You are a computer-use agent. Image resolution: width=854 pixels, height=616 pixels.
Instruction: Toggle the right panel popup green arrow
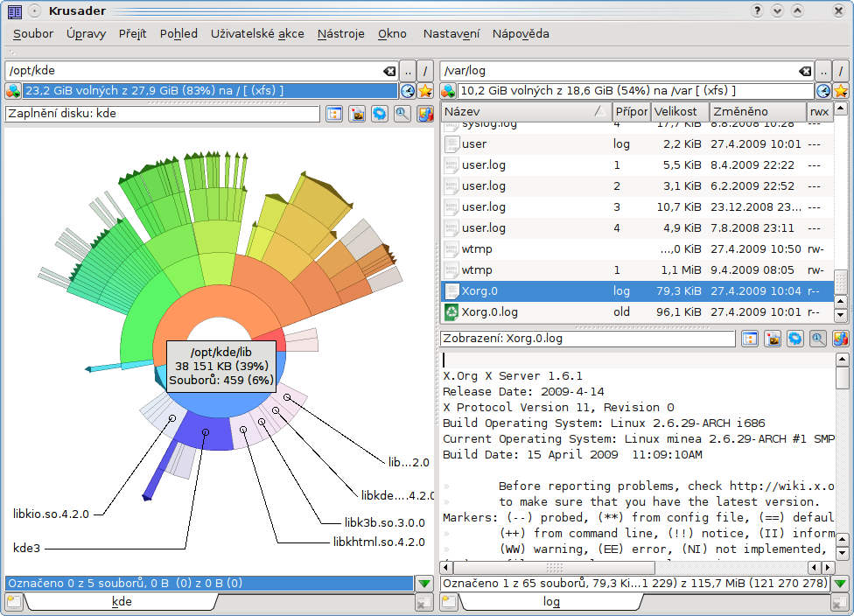[840, 584]
